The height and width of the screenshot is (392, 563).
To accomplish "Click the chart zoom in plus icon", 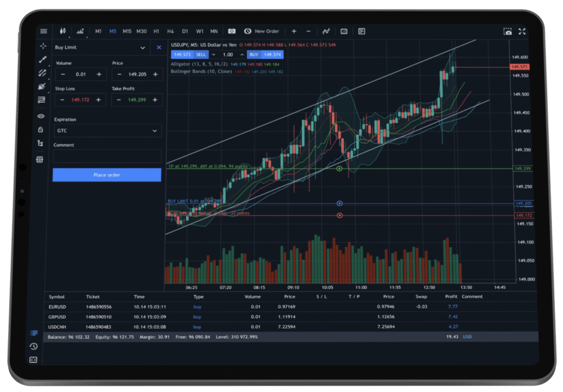I will [294, 31].
